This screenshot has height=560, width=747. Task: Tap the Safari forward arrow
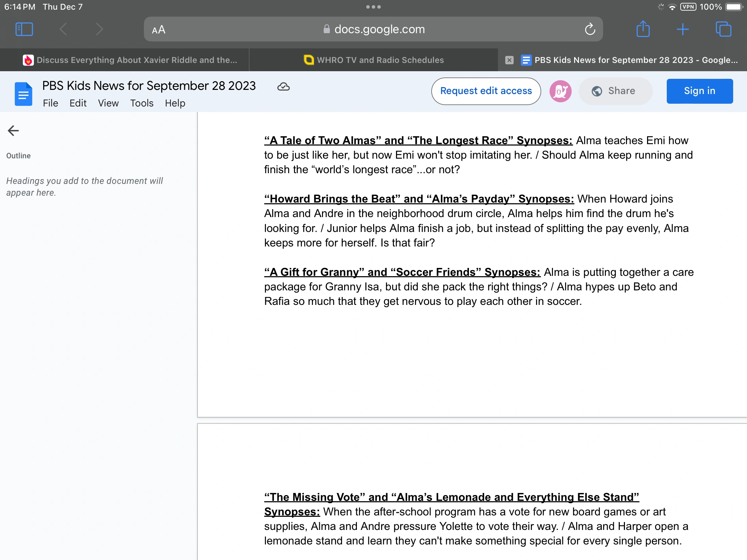99,29
